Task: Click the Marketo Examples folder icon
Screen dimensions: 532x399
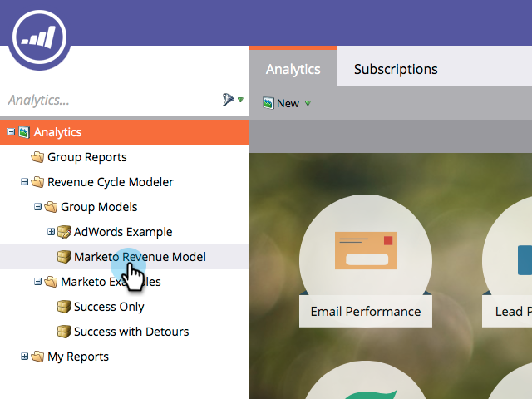Action: click(x=51, y=282)
